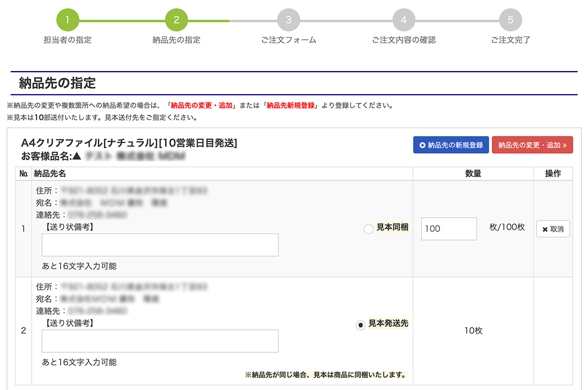
Task: Click the ご注文フォーム step label
Action: (x=289, y=40)
